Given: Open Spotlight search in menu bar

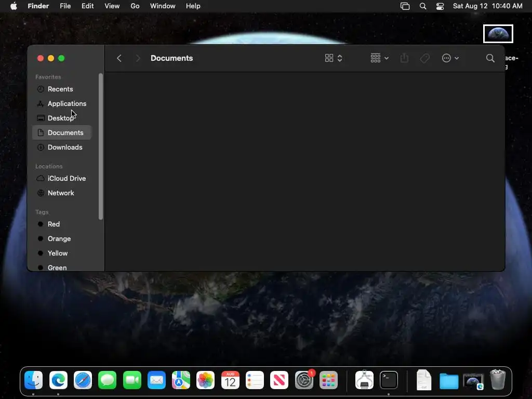Looking at the screenshot, I should pyautogui.click(x=423, y=6).
